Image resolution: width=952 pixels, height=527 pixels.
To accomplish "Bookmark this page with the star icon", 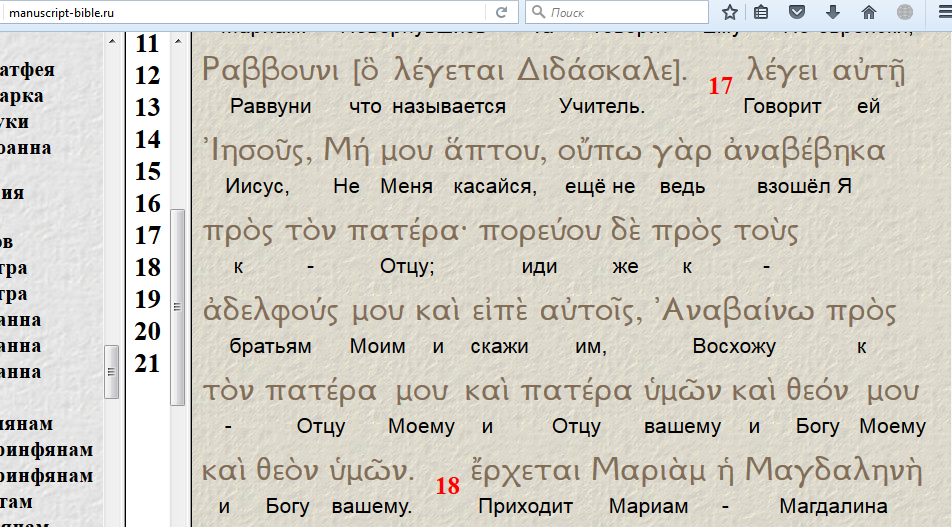I will pyautogui.click(x=730, y=13).
